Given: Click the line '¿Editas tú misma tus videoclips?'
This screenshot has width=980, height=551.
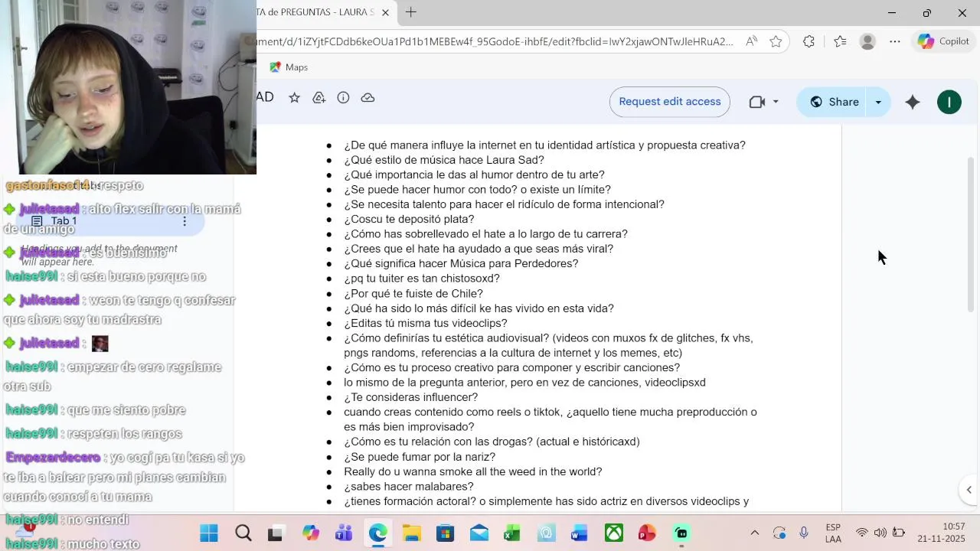Looking at the screenshot, I should coord(425,323).
